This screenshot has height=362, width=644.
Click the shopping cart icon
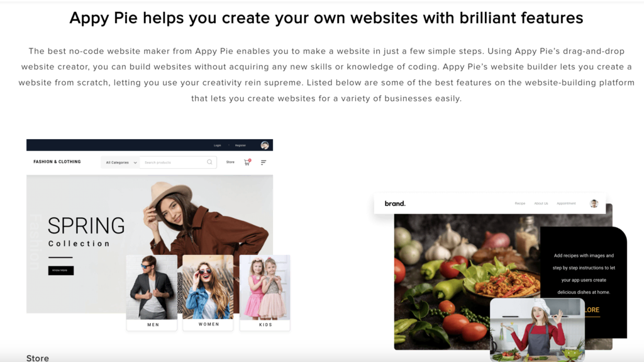(247, 162)
